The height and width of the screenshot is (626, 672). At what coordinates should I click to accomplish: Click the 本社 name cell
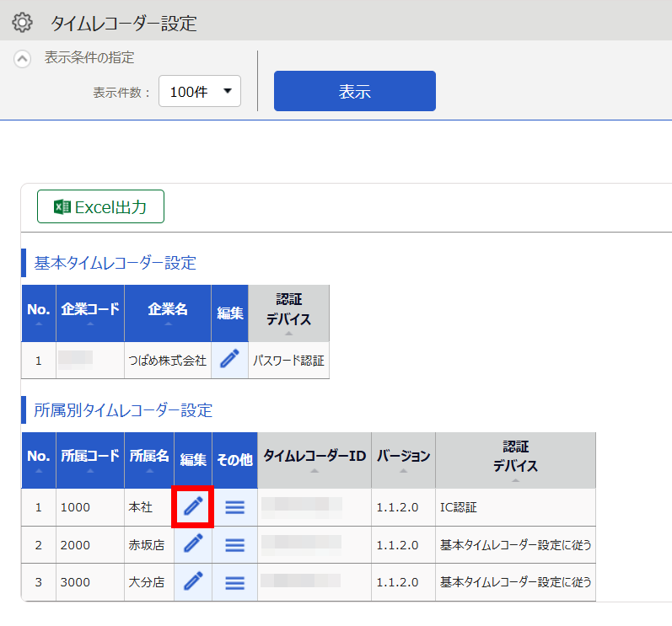coord(149,507)
